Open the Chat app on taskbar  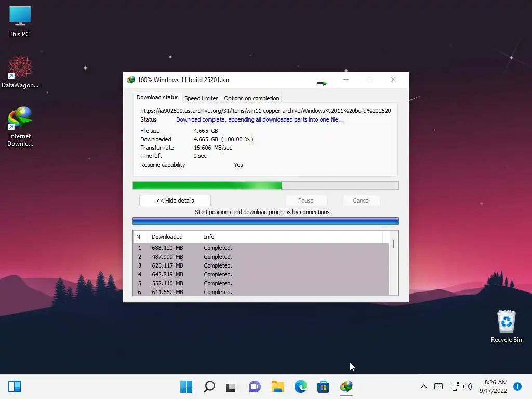pyautogui.click(x=255, y=387)
